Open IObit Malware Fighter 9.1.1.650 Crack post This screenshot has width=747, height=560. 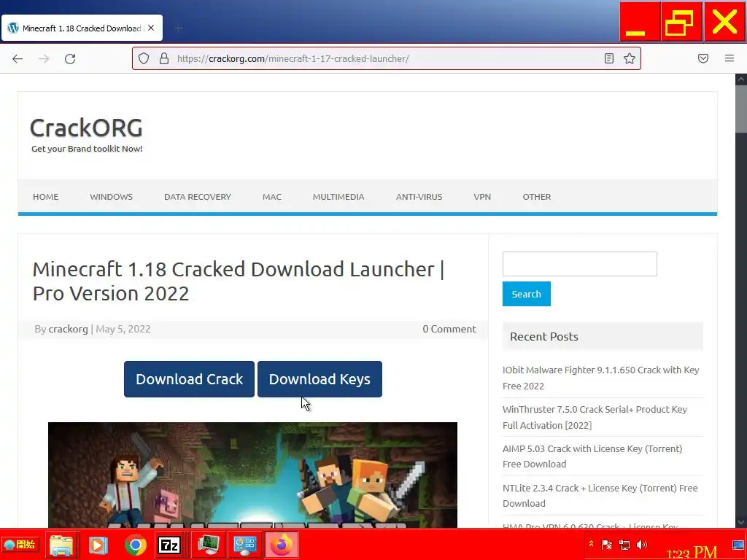pyautogui.click(x=601, y=378)
